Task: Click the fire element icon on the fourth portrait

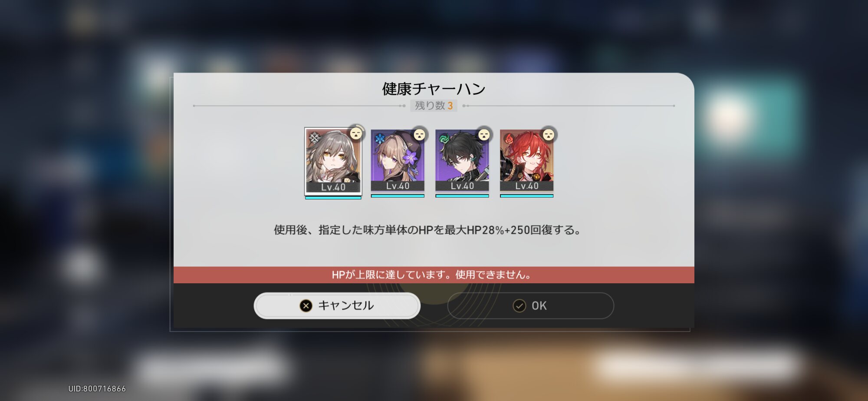Action: [x=509, y=139]
